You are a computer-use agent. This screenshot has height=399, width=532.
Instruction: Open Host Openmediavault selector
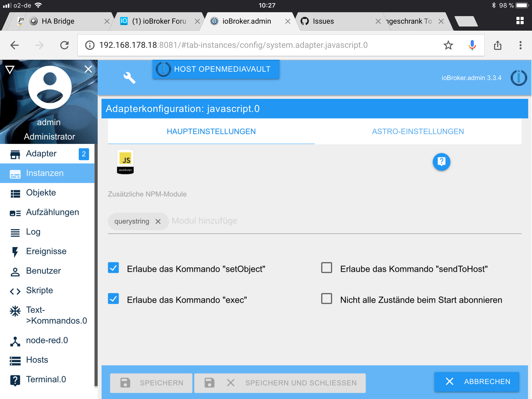coord(216,69)
